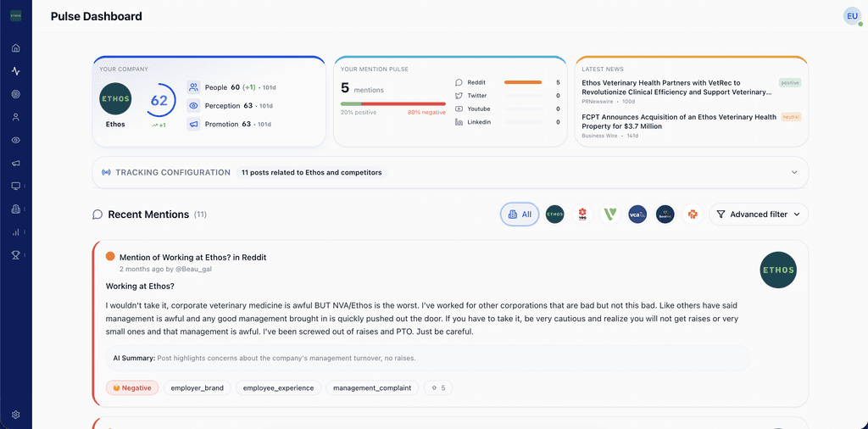Filter mentions by the red VEG logo
The height and width of the screenshot is (429, 868).
coord(582,214)
